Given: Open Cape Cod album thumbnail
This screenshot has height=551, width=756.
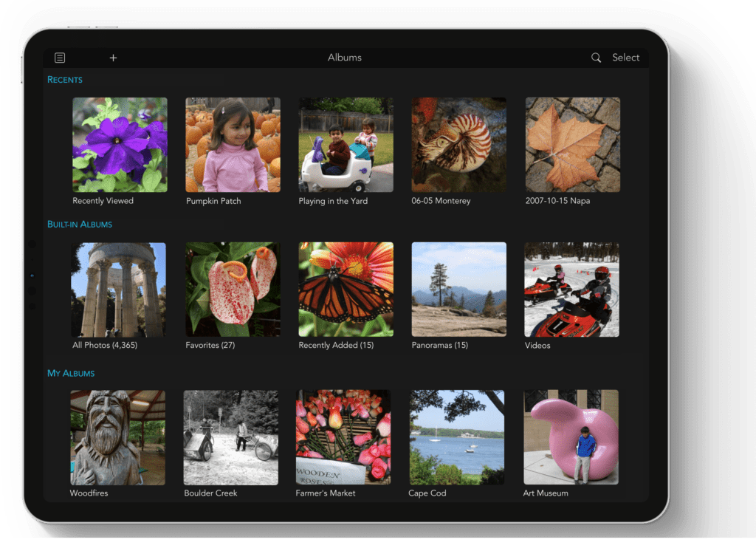Looking at the screenshot, I should (x=457, y=437).
